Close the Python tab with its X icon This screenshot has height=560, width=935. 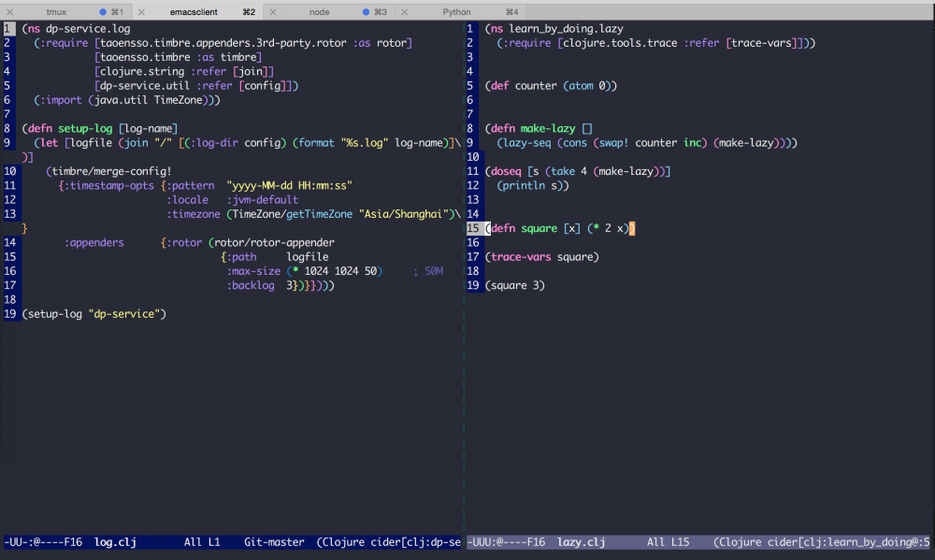[x=404, y=10]
